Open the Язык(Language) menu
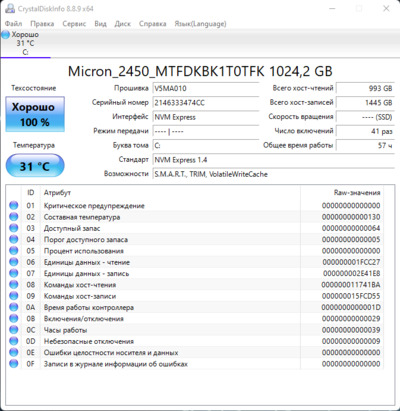 200,24
